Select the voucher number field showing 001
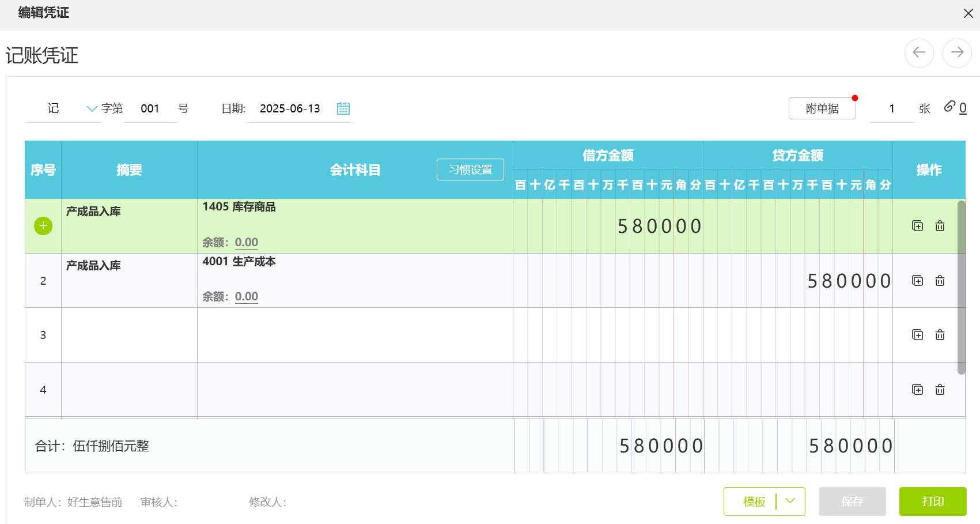 [x=150, y=108]
